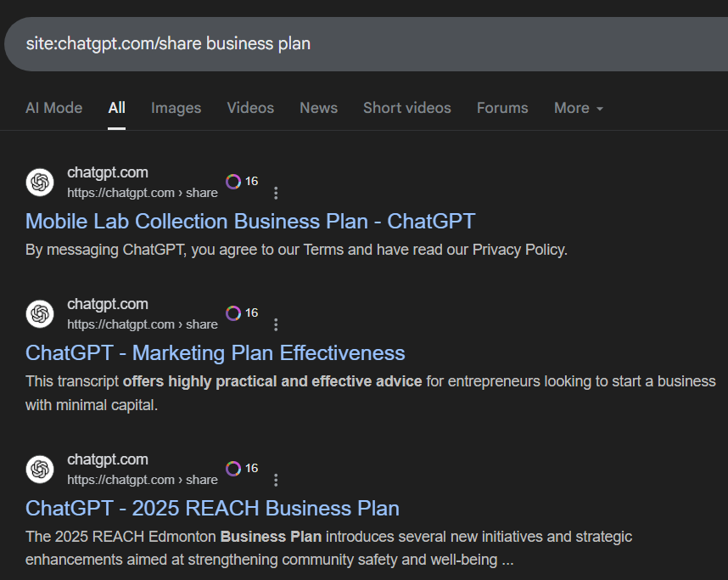Click chatgpt.com site name above Mobile Lab result

pos(108,172)
